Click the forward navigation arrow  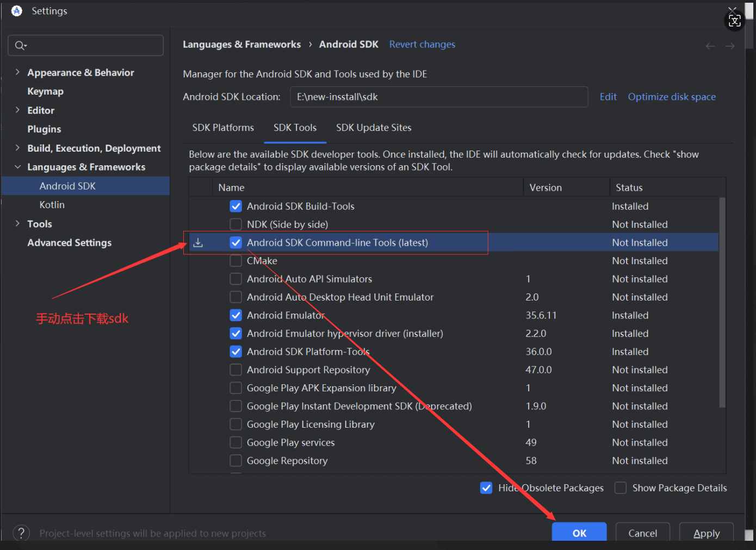click(x=730, y=46)
